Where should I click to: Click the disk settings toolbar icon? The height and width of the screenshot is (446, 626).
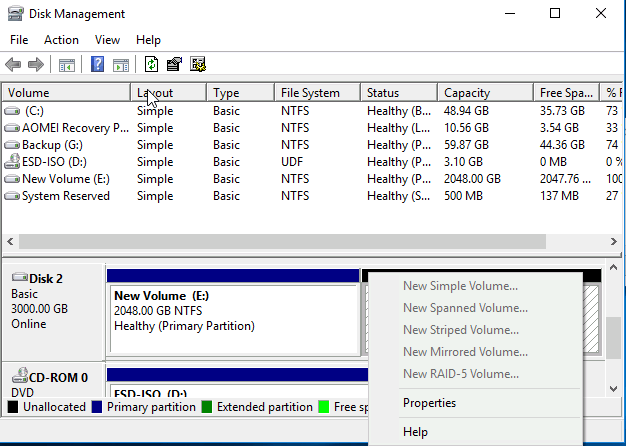click(198, 64)
